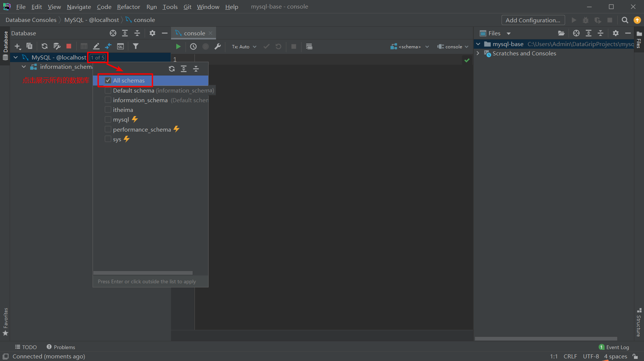Open the Git menu
Image resolution: width=644 pixels, height=361 pixels.
[x=187, y=7]
